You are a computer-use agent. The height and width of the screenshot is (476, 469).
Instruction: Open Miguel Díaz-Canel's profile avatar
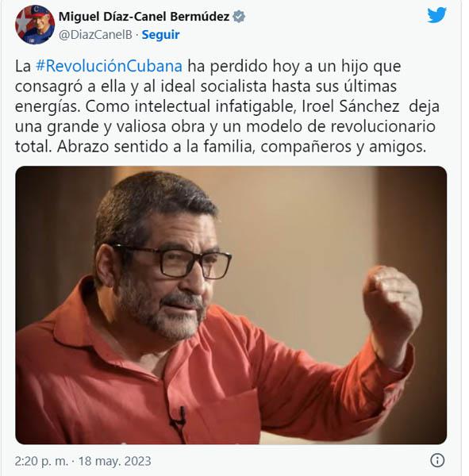[35, 25]
